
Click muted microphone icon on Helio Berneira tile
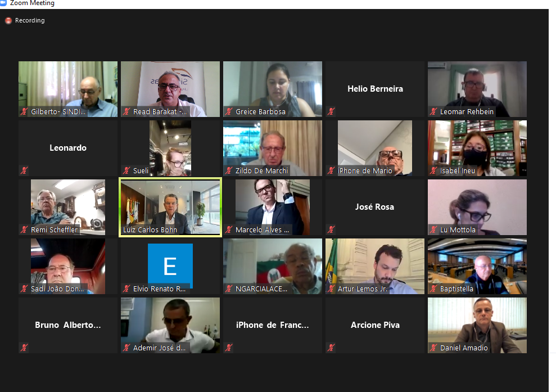[x=331, y=111]
